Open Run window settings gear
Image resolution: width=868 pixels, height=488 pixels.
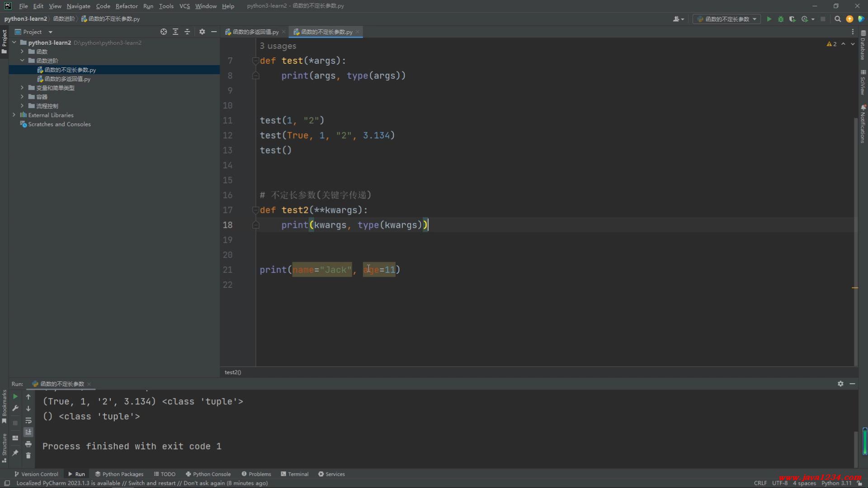tap(840, 384)
